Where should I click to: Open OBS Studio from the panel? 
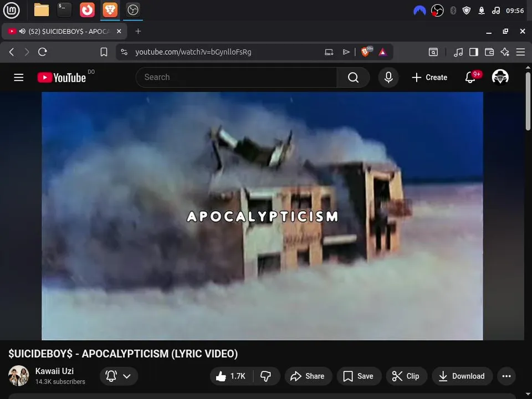132,10
